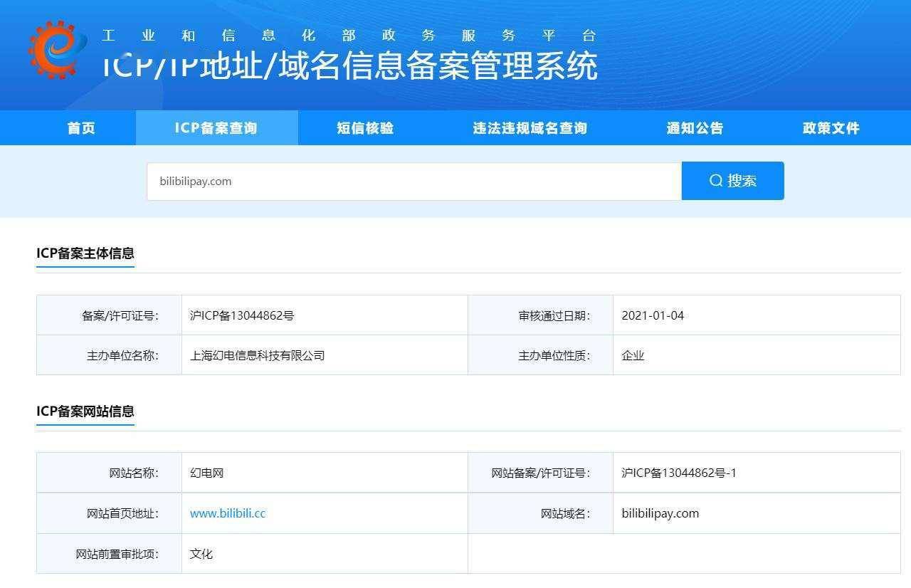Open the 政策文件 policy documents section
The height and width of the screenshot is (588, 911).
(831, 127)
